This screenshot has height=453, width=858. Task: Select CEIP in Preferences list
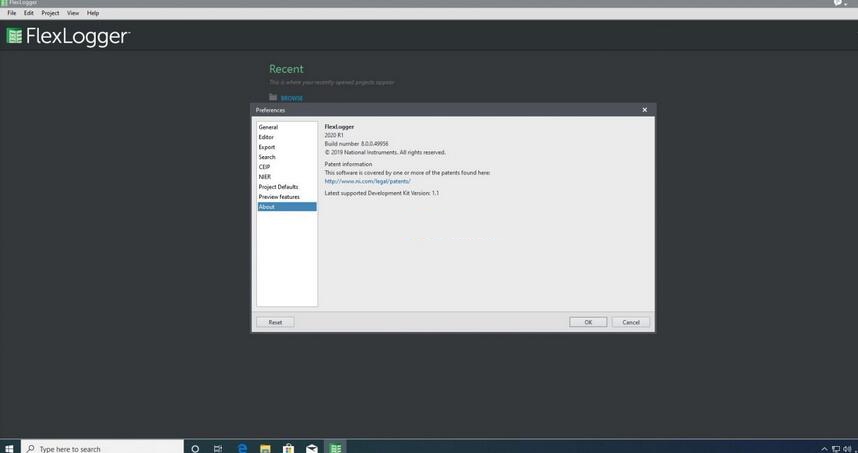pos(286,166)
